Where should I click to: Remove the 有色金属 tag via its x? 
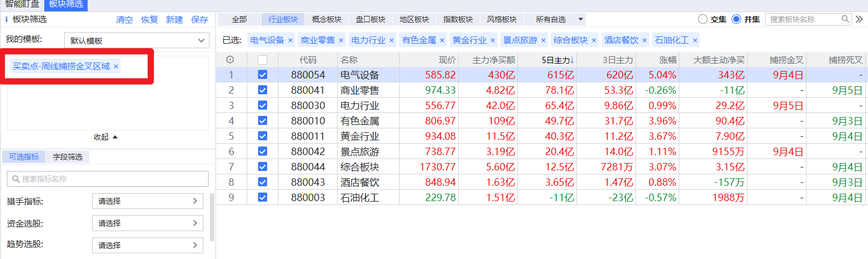click(442, 40)
